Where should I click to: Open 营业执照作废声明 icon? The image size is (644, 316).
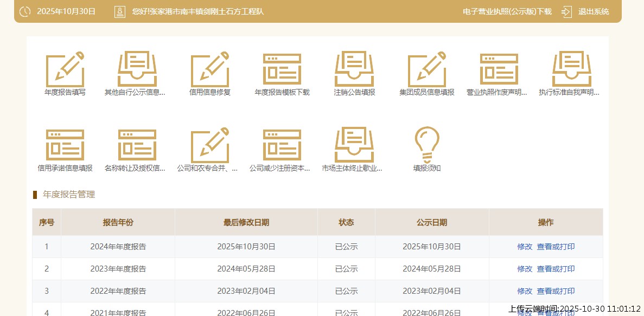click(499, 69)
